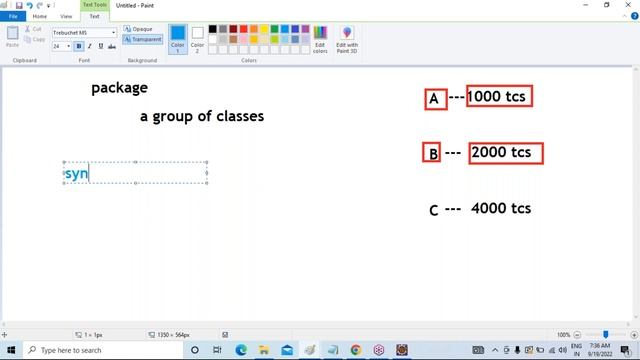Viewport: 640px width, 360px height.
Task: Copy the selected text
Action: click(x=35, y=39)
